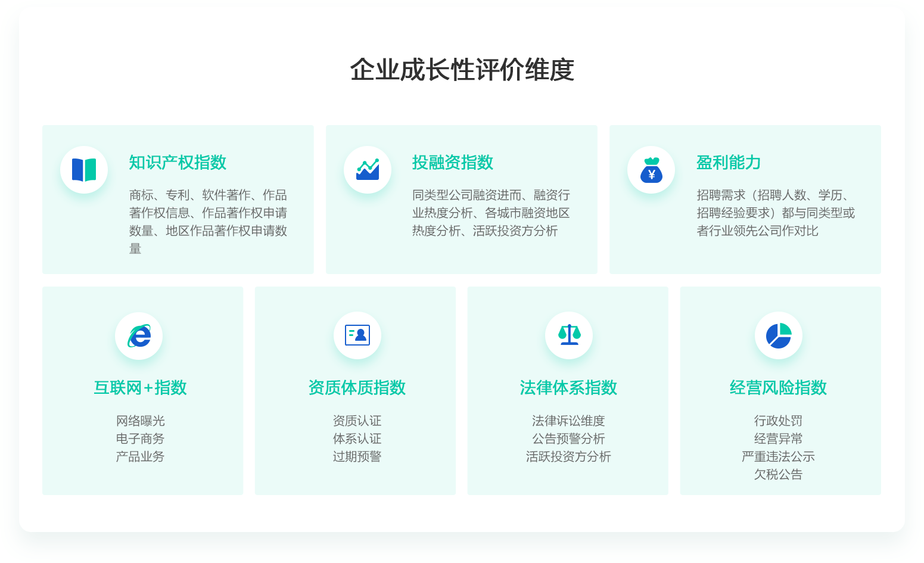Select the 资质体质指数 heading
924x563 pixels.
tap(357, 388)
